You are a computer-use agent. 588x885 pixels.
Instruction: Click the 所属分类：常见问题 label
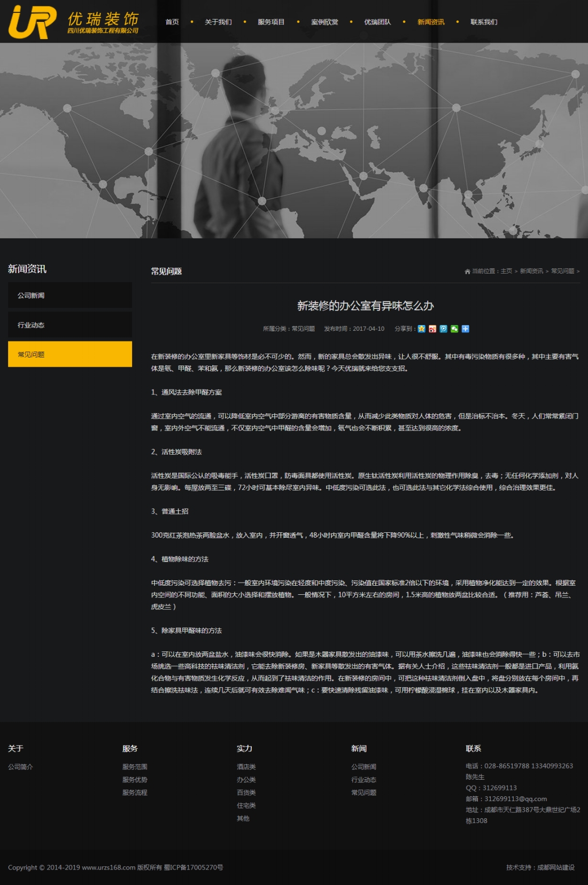click(x=289, y=329)
